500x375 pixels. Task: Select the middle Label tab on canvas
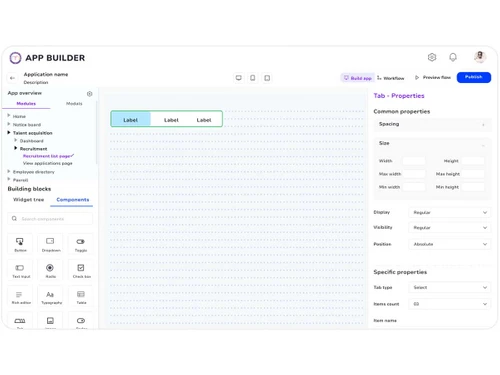tap(171, 120)
